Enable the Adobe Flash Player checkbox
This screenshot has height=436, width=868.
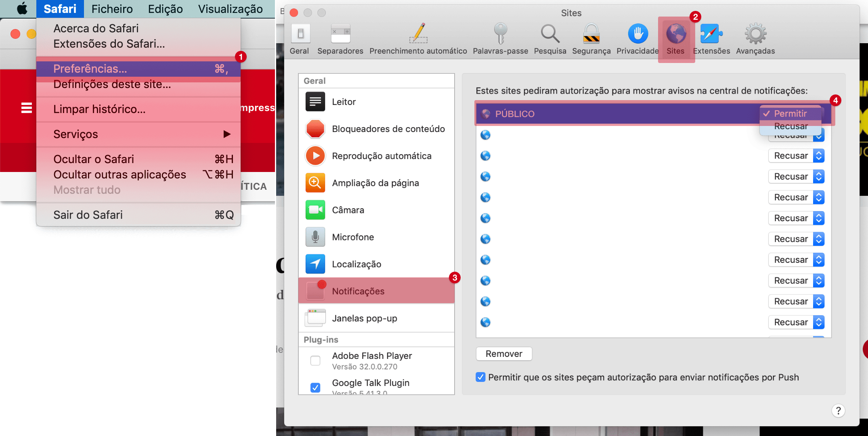[x=315, y=361]
